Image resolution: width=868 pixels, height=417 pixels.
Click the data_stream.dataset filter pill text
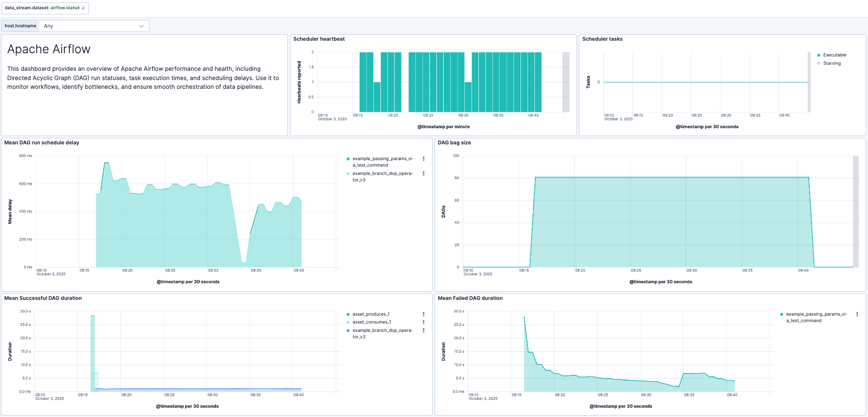point(42,8)
